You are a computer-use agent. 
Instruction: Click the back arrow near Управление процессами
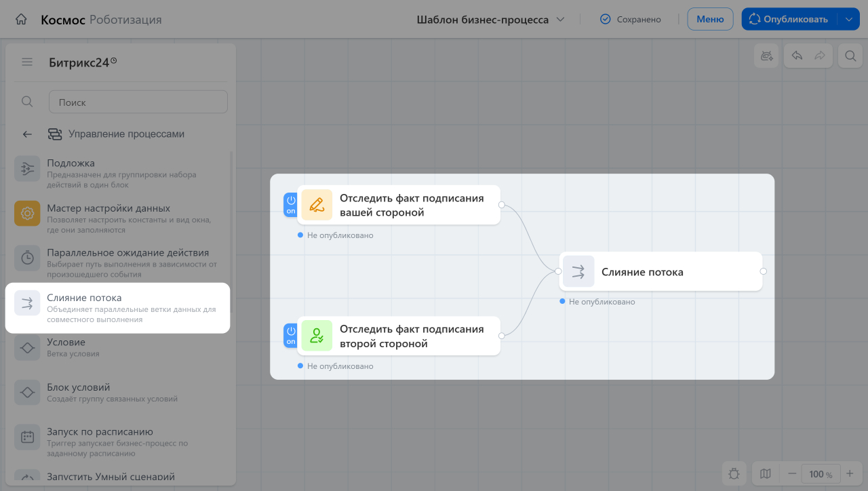point(27,134)
